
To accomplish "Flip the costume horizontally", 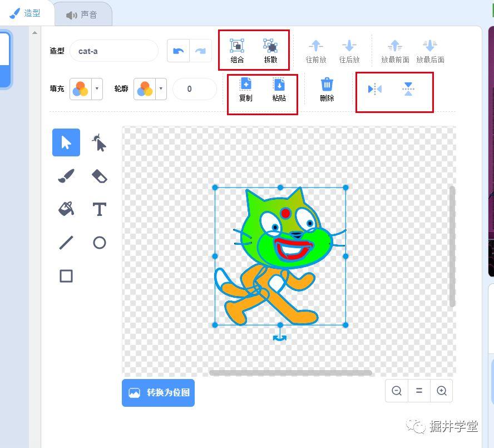I will [375, 89].
